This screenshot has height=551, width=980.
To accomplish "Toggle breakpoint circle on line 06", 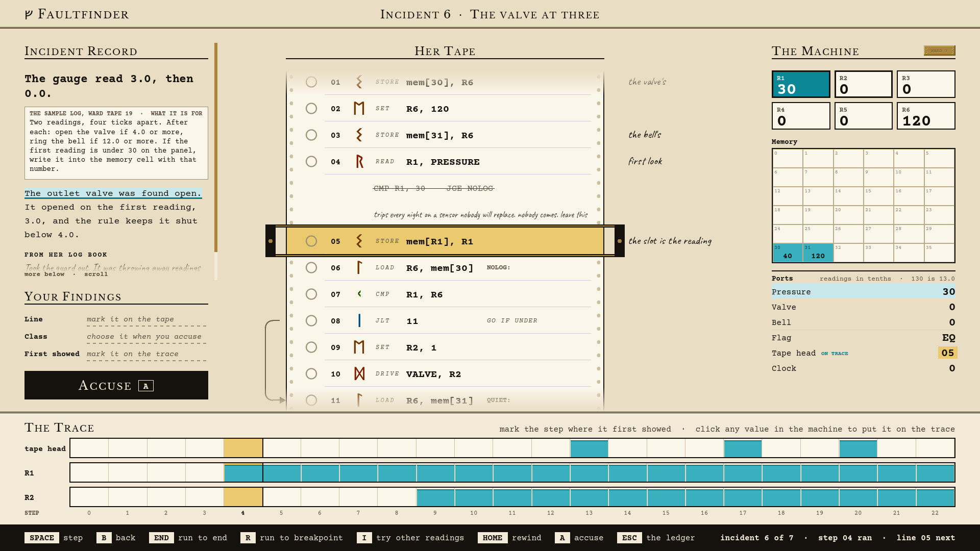I will coord(311,268).
